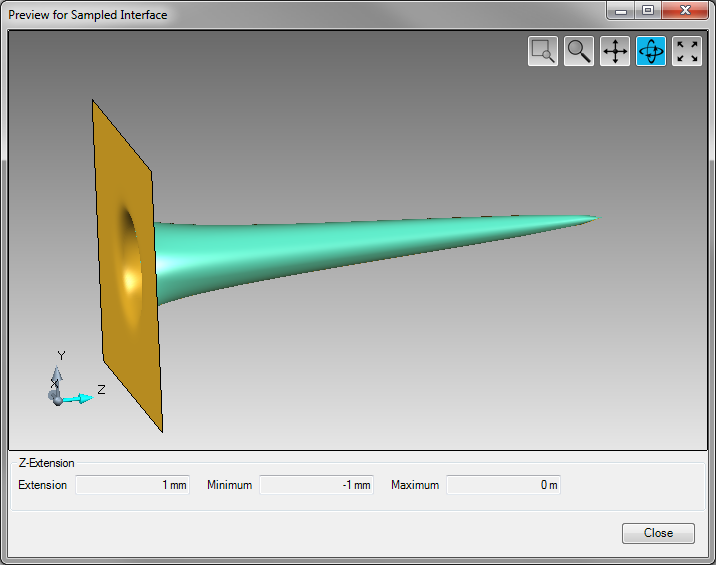Click the fit-to-view expand icon
This screenshot has height=565, width=716.
coord(687,51)
